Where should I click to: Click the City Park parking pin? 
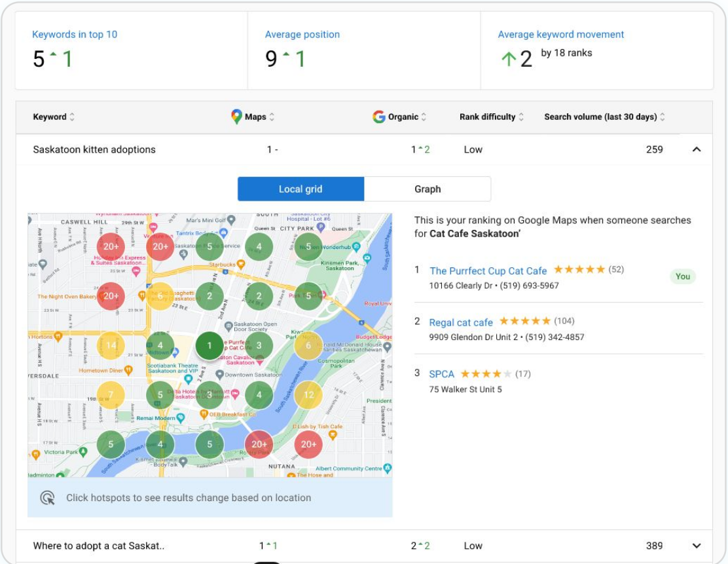pos(320,227)
